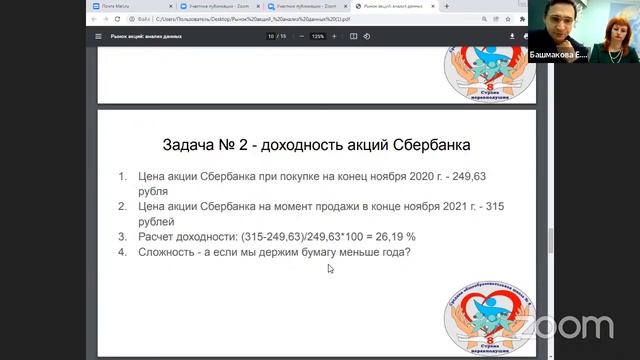Screen dimensions: 640x360
Task: Click the line 'Цена акции Сбербанка при покупке'
Action: pyautogui.click(x=312, y=184)
